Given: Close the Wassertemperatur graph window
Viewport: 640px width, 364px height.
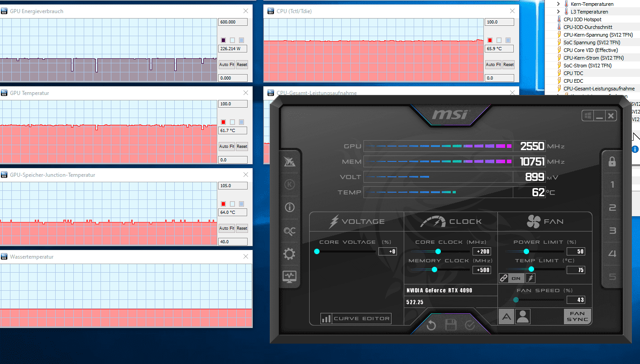Looking at the screenshot, I should click(246, 256).
